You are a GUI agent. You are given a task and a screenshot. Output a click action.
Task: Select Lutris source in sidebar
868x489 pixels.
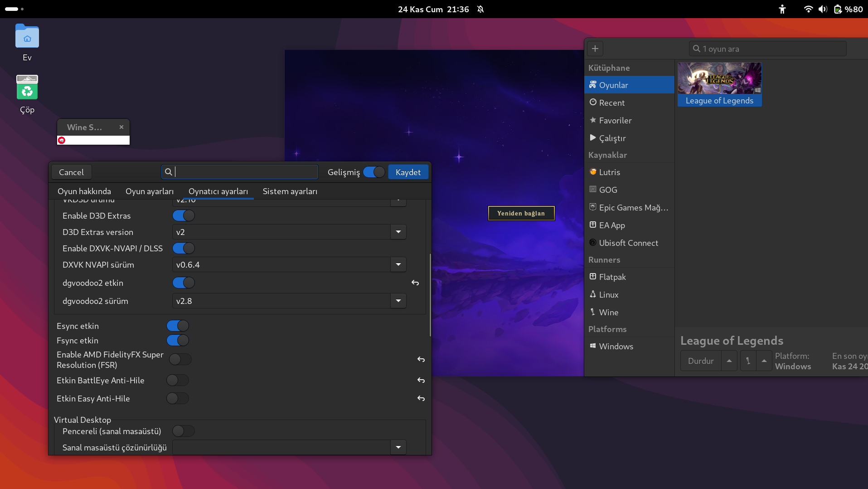(609, 172)
